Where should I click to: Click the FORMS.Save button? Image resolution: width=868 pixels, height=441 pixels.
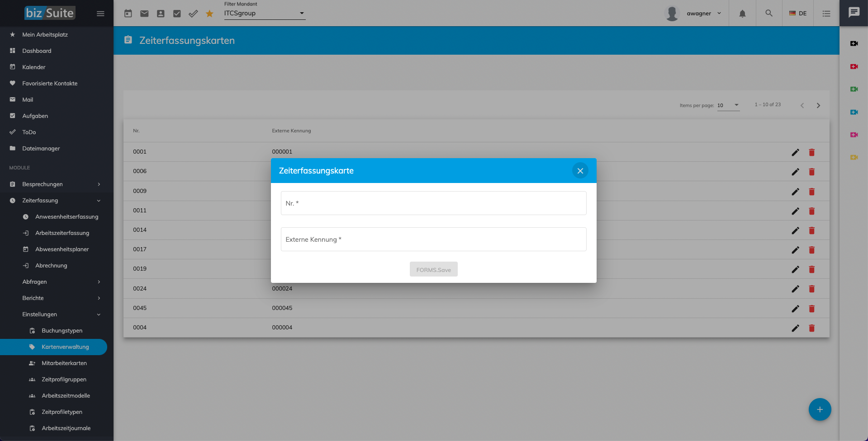click(433, 269)
